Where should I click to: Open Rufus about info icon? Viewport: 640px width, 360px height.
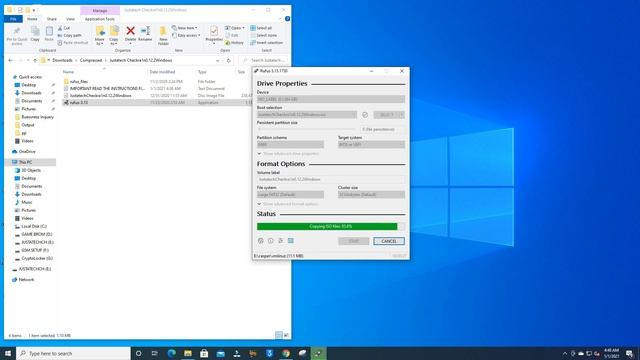tap(271, 241)
